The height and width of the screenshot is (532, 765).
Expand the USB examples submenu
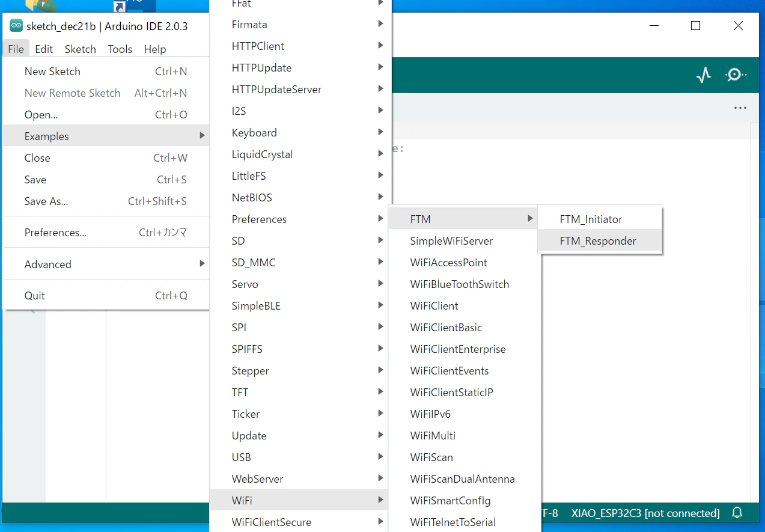(300, 457)
